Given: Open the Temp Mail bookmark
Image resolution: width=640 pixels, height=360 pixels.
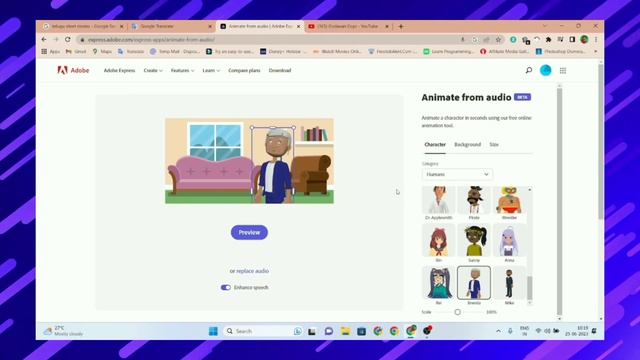Looking at the screenshot, I should (x=175, y=51).
